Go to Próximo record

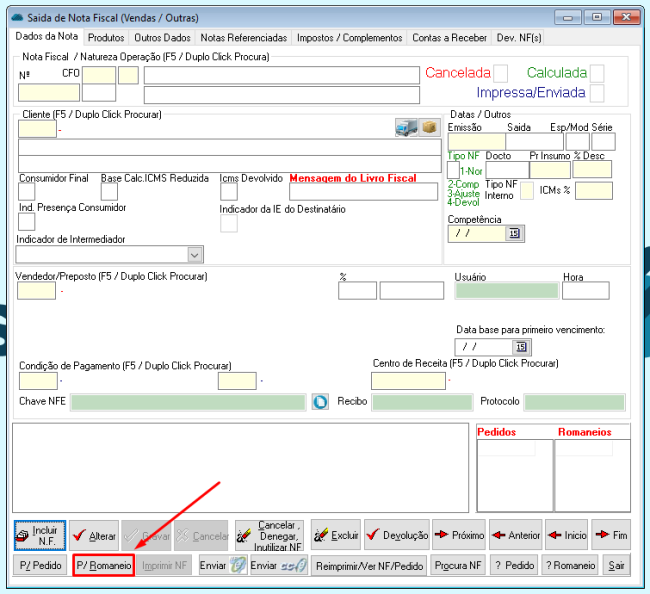click(x=459, y=535)
